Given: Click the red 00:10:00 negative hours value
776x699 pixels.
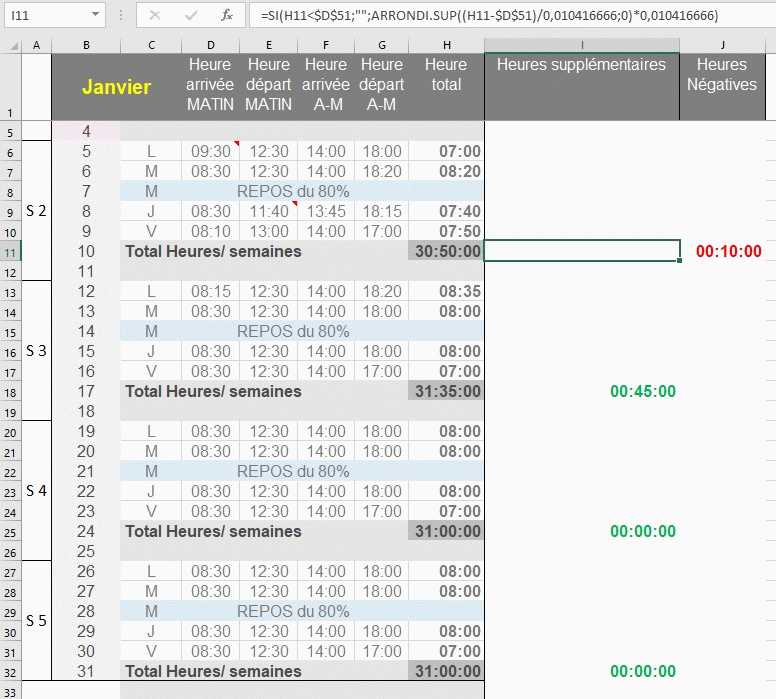Looking at the screenshot, I should [x=728, y=251].
